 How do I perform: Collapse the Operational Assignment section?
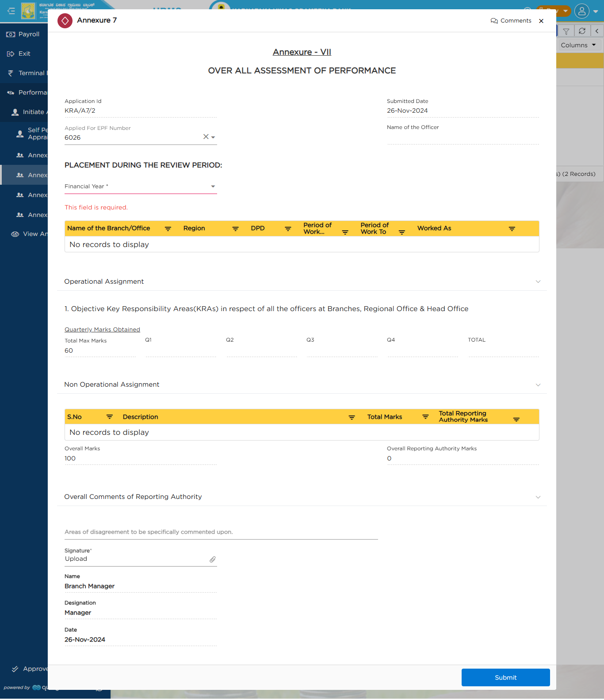(x=538, y=282)
